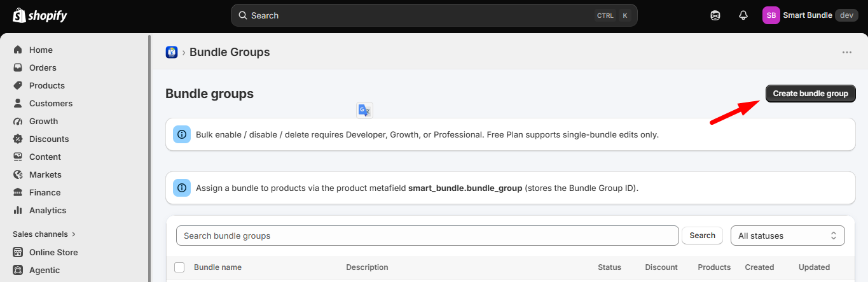Click the Smart Bundle app icon

(172, 52)
